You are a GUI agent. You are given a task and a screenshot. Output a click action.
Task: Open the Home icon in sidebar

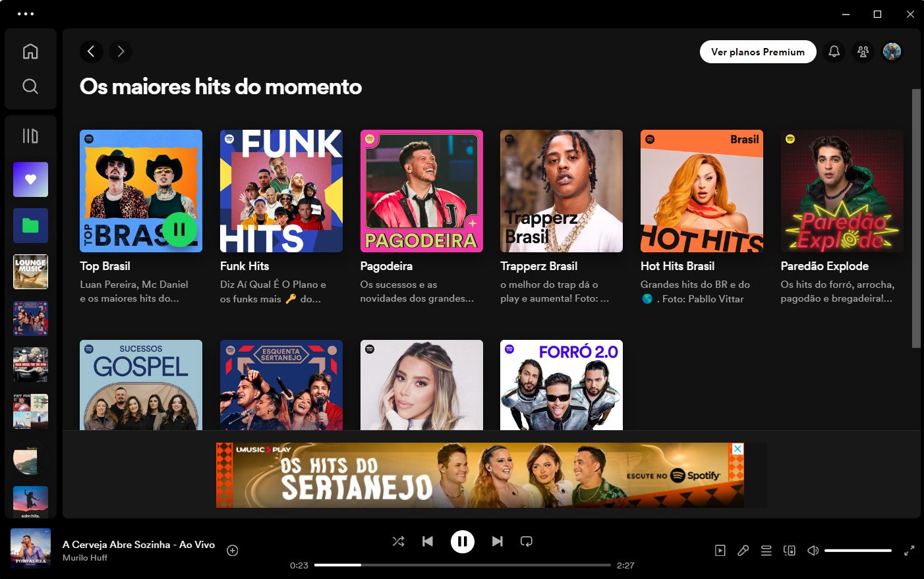click(x=30, y=51)
